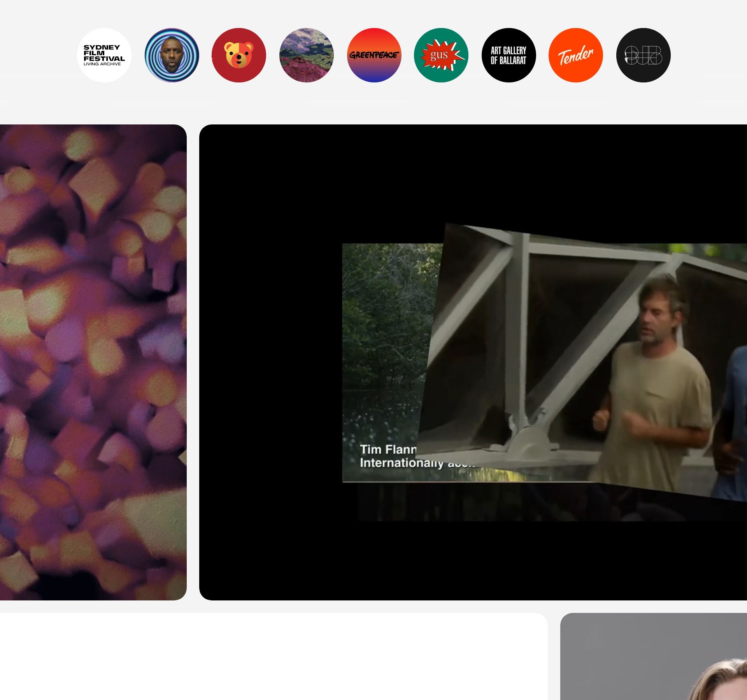Select the Art Gallery of Ballarat icon
747x700 pixels.
[x=509, y=55]
